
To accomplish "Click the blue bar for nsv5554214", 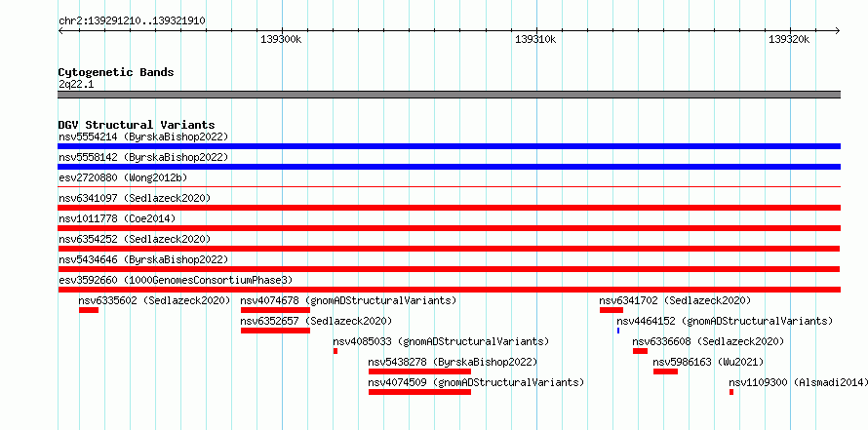I will tap(449, 146).
